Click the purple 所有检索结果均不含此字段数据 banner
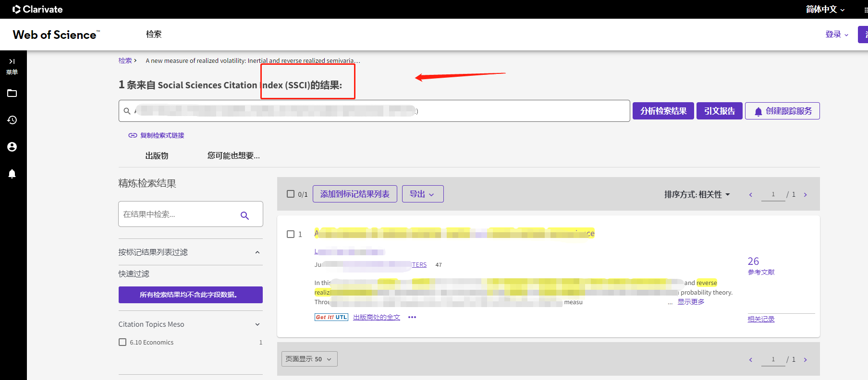 [191, 295]
